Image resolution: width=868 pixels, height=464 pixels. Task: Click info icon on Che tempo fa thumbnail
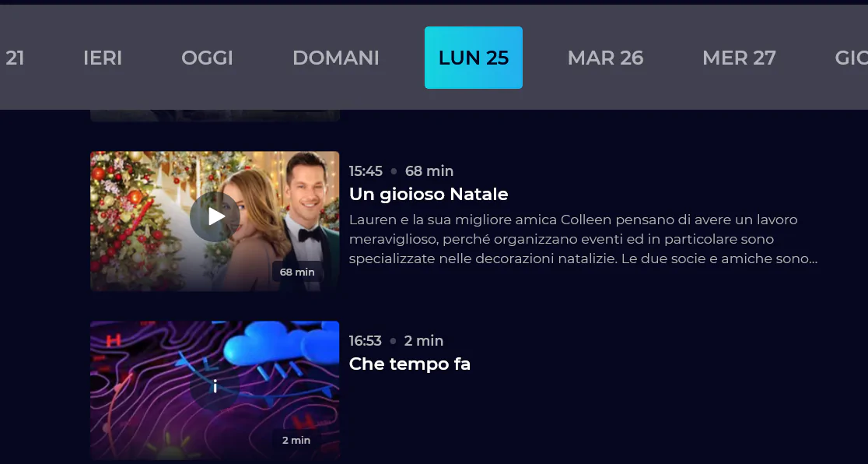click(x=215, y=386)
